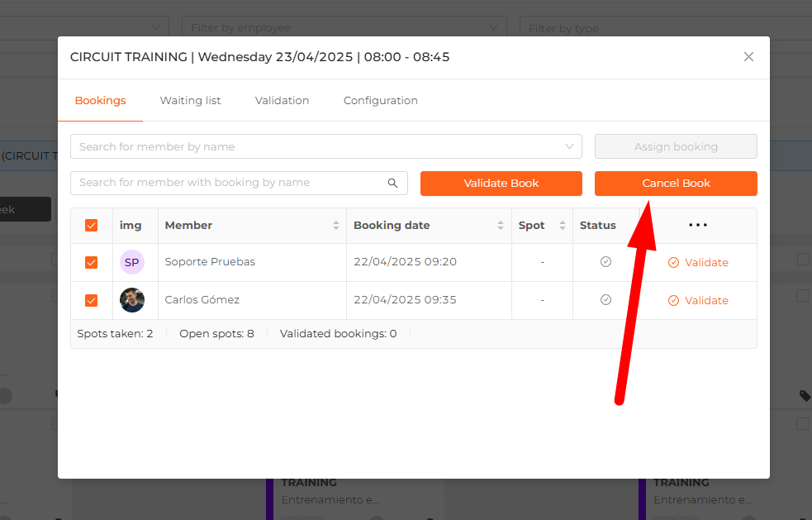Image resolution: width=812 pixels, height=520 pixels.
Task: Click the Search for member by name field
Action: (326, 146)
